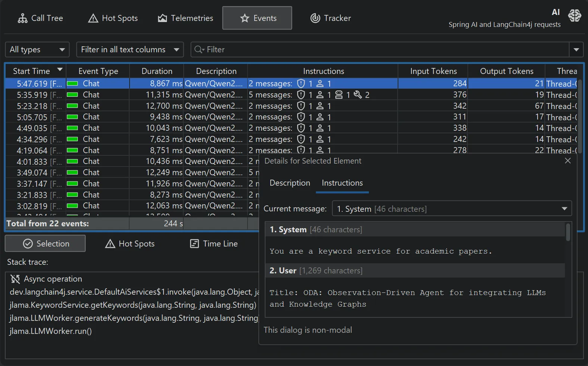Click the Selection checkmark icon
Screen dimensions: 588x366
tap(28, 244)
